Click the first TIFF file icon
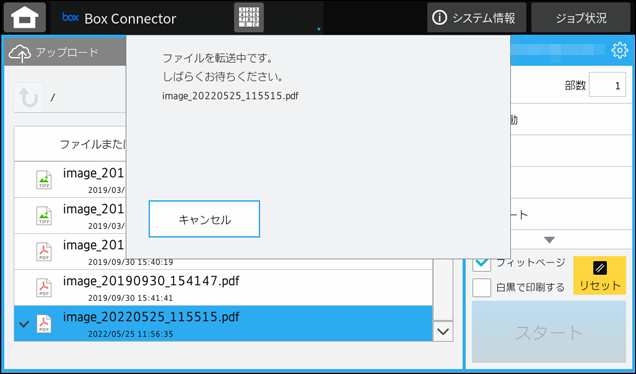 [44, 180]
